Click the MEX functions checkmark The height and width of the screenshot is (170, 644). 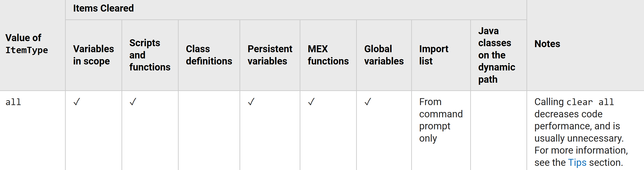click(311, 102)
